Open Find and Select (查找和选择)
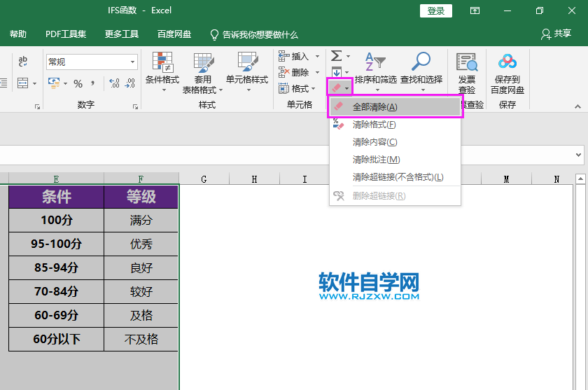The image size is (588, 390). pos(421,72)
